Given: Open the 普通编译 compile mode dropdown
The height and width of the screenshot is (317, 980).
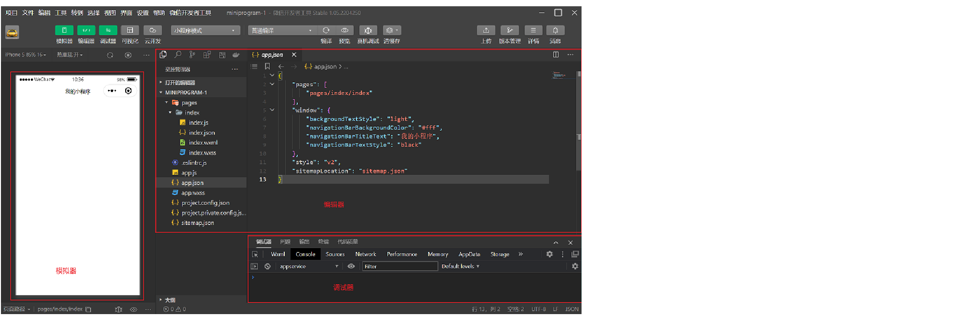Looking at the screenshot, I should click(x=282, y=30).
